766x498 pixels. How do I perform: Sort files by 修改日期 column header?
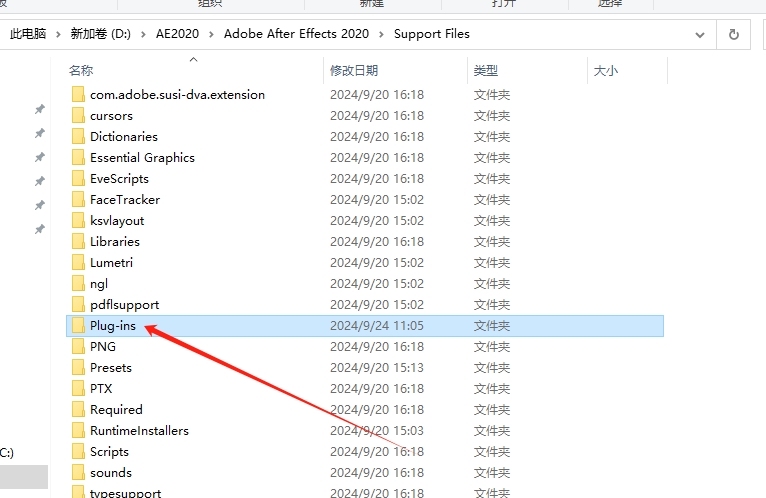point(354,70)
